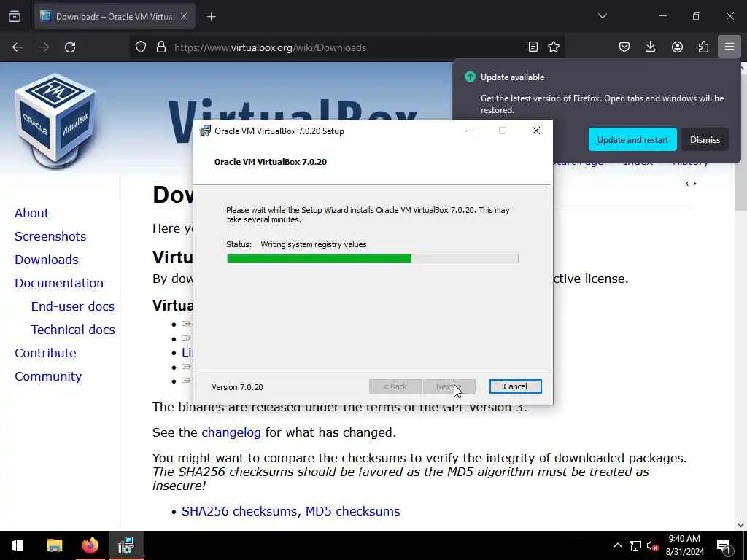This screenshot has height=560, width=747.
Task: Open the Firefox View icon
Action: tap(15, 17)
